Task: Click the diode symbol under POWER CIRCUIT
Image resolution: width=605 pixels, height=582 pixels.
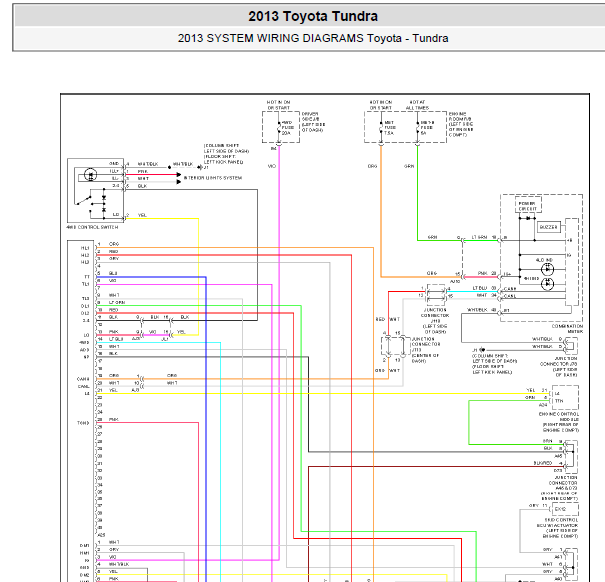Action: 528,218
